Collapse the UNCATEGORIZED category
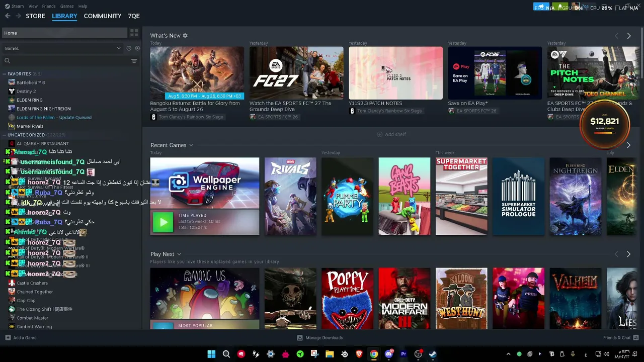Image resolution: width=644 pixels, height=362 pixels. (x=4, y=135)
